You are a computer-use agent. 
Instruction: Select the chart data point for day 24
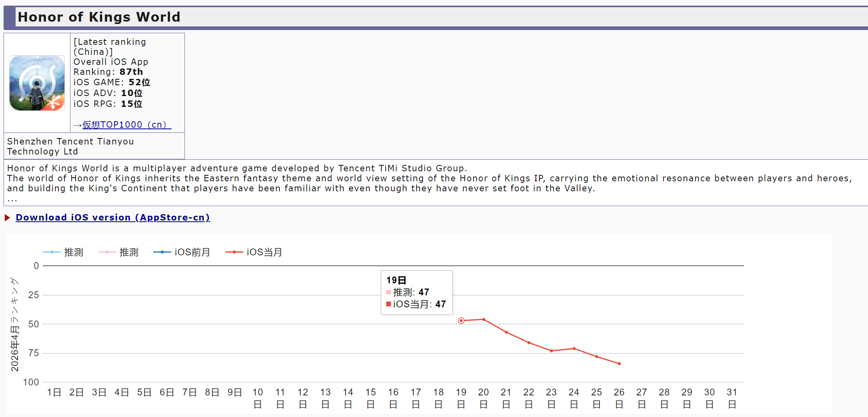[574, 349]
